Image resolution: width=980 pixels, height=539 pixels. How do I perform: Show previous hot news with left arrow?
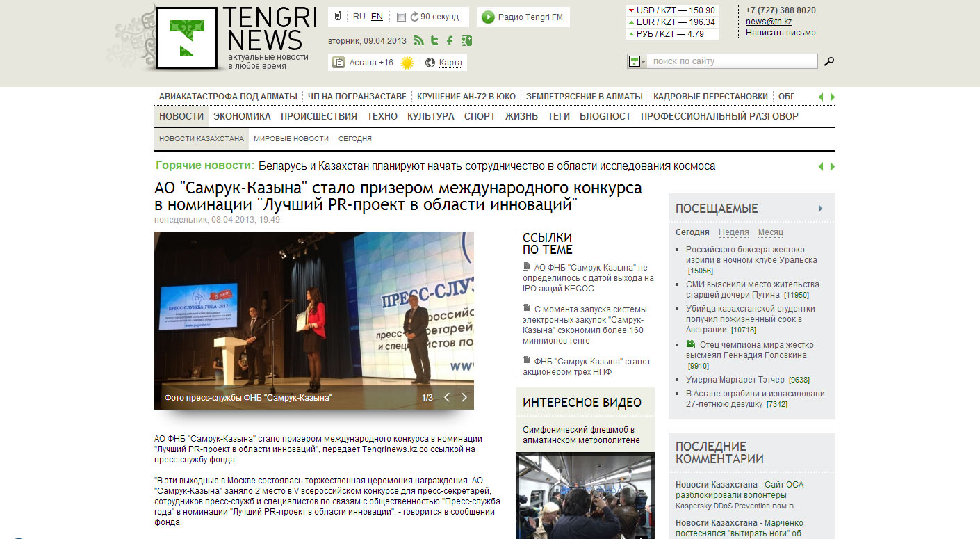pos(821,166)
